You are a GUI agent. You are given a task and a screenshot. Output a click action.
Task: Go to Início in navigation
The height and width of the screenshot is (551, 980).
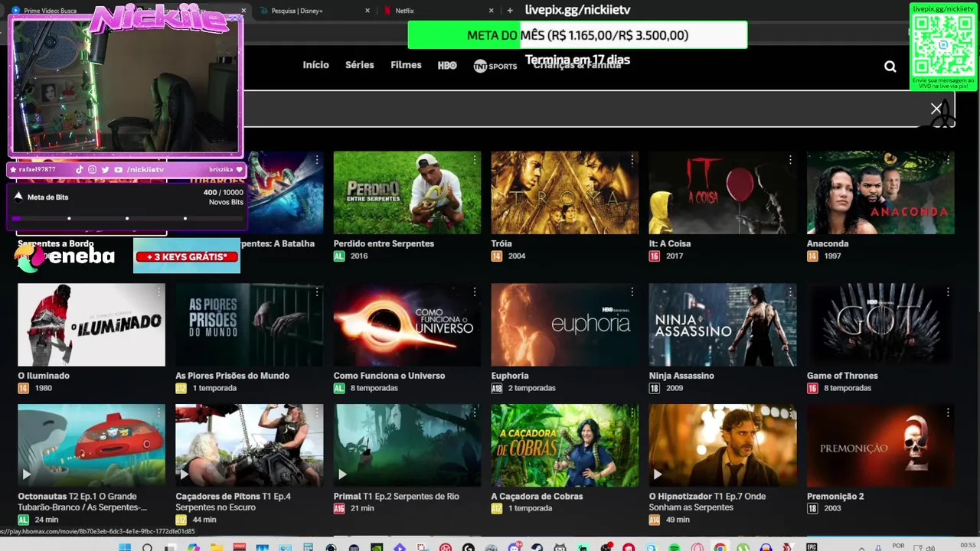point(315,65)
